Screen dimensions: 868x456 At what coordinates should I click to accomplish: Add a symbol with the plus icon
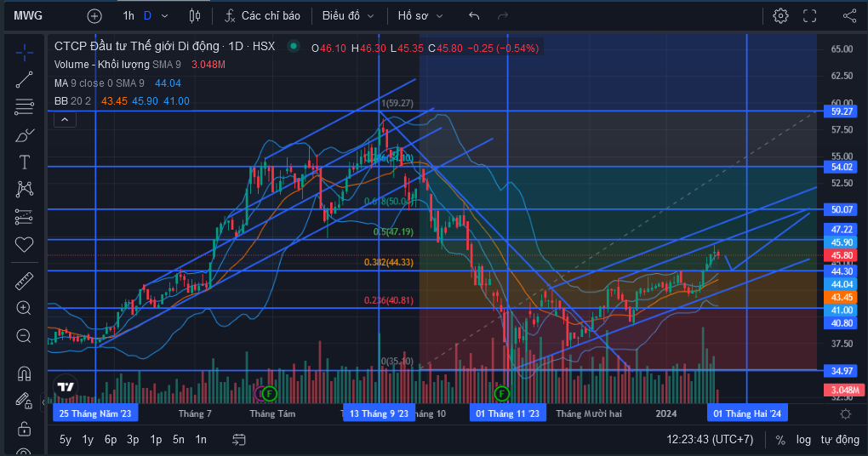(x=94, y=16)
